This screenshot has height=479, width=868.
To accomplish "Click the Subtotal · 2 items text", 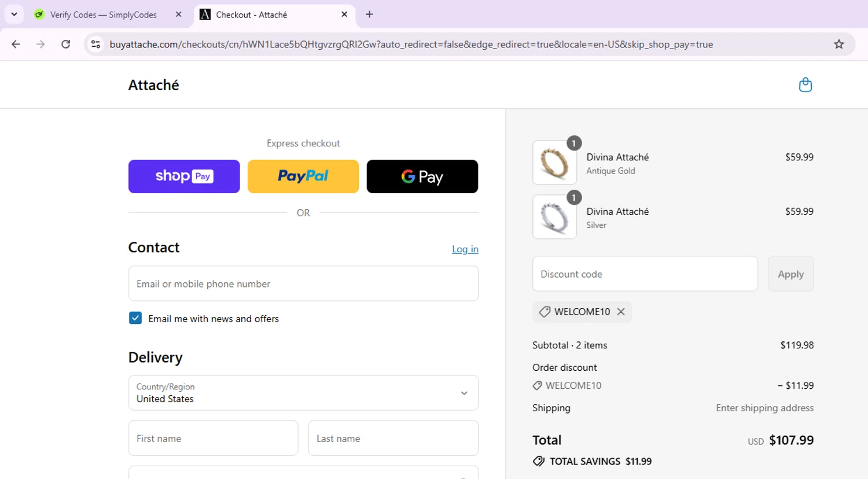I will tap(570, 345).
